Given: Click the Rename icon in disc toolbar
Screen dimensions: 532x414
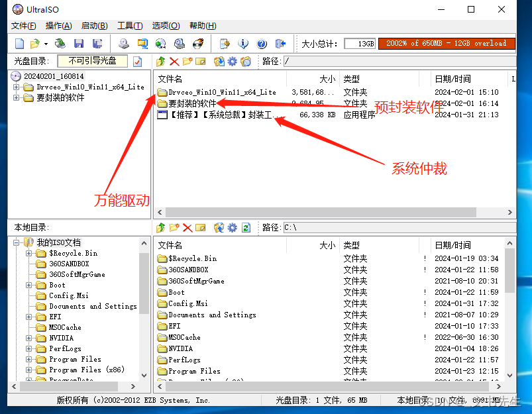Looking at the screenshot, I should [x=201, y=62].
